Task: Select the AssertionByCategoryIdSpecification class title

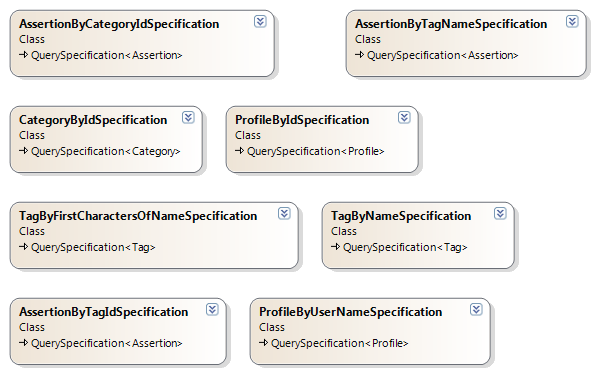Action: click(x=119, y=24)
